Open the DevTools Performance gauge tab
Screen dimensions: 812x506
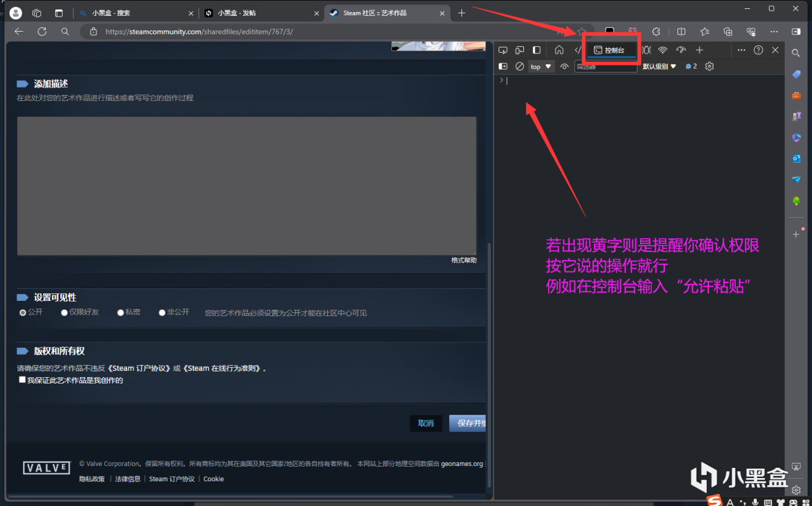(x=681, y=50)
